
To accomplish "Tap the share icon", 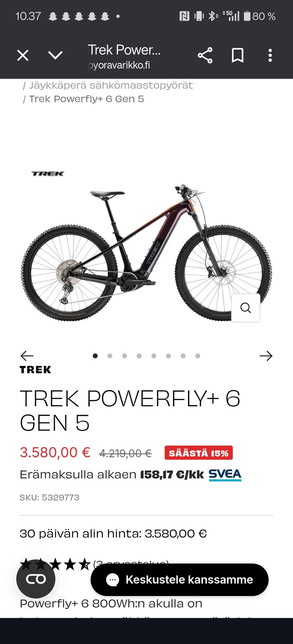I will (x=205, y=55).
